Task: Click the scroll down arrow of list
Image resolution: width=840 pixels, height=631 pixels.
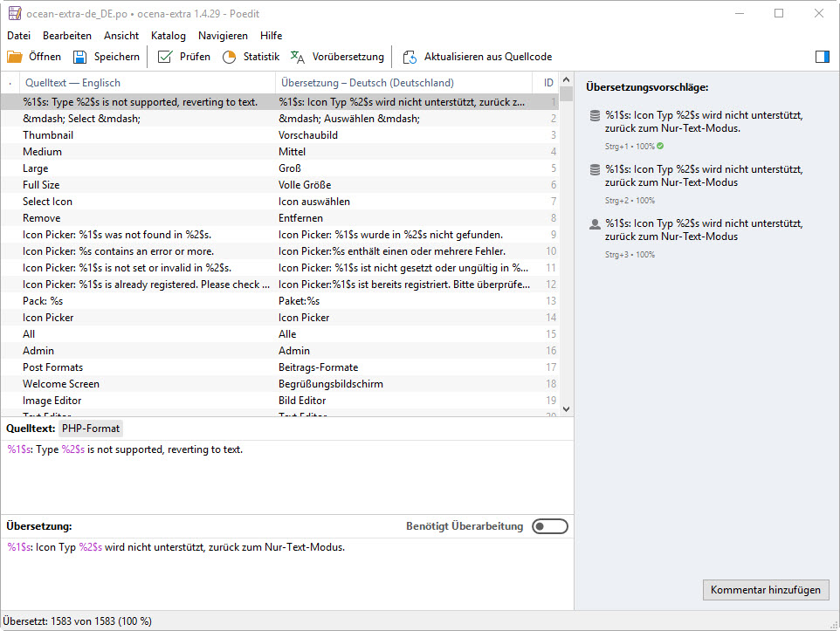Action: click(566, 409)
